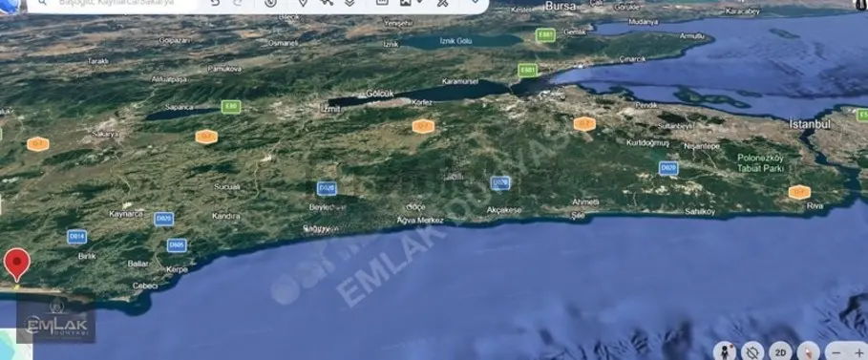Select the Cebeci place label
Viewport: 868px width, 360px height.
click(145, 286)
